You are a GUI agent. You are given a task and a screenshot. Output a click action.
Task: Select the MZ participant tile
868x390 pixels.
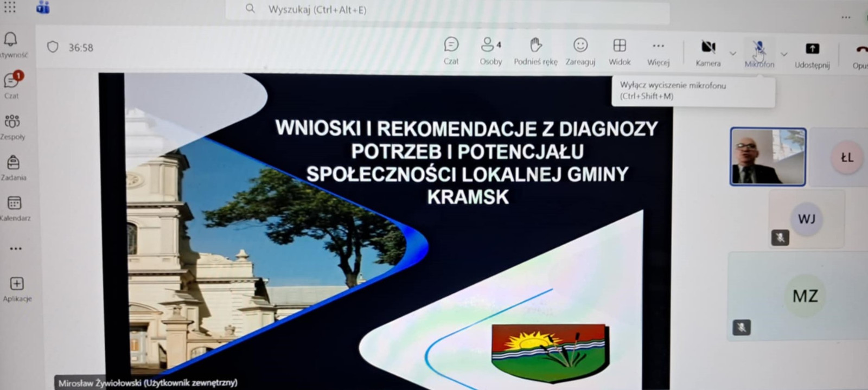pyautogui.click(x=805, y=296)
